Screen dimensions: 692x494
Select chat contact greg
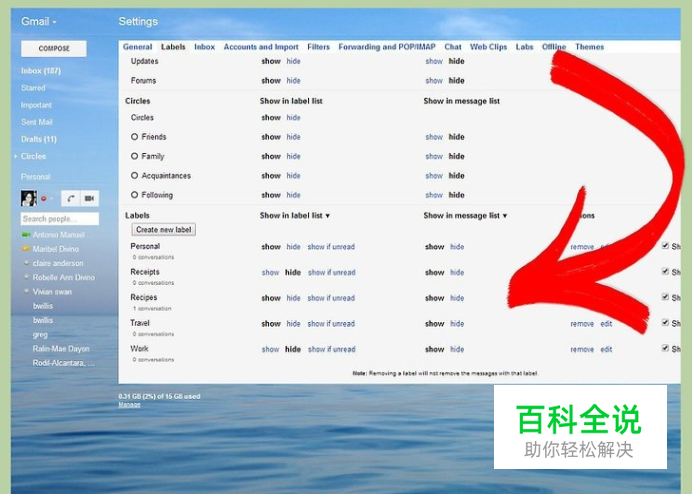tap(40, 335)
